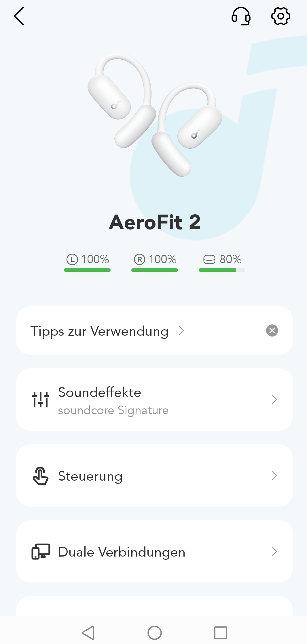This screenshot has width=307, height=644.
Task: Expand Duale Verbindungen chevron arrow
Action: (274, 551)
